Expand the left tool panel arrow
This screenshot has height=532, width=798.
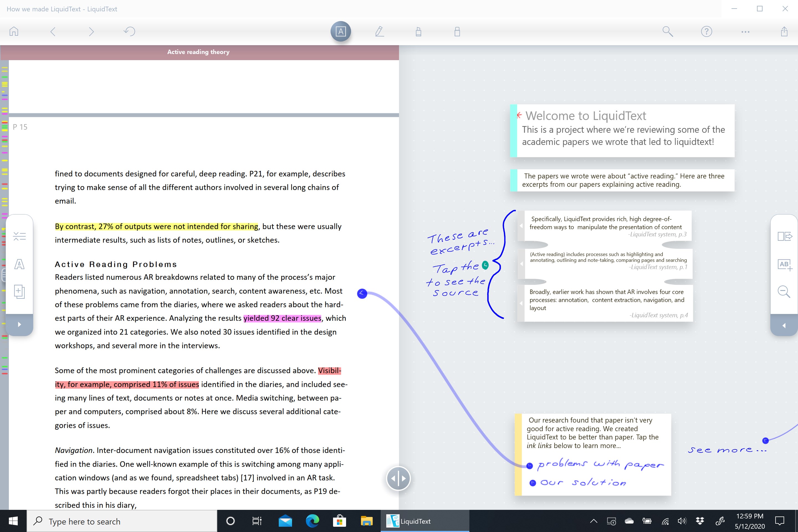pos(19,324)
